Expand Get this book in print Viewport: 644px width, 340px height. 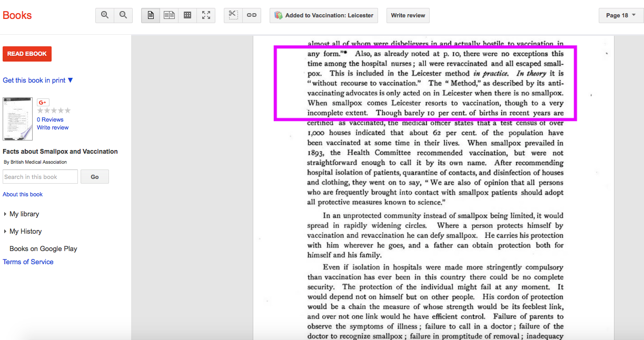[x=38, y=81]
